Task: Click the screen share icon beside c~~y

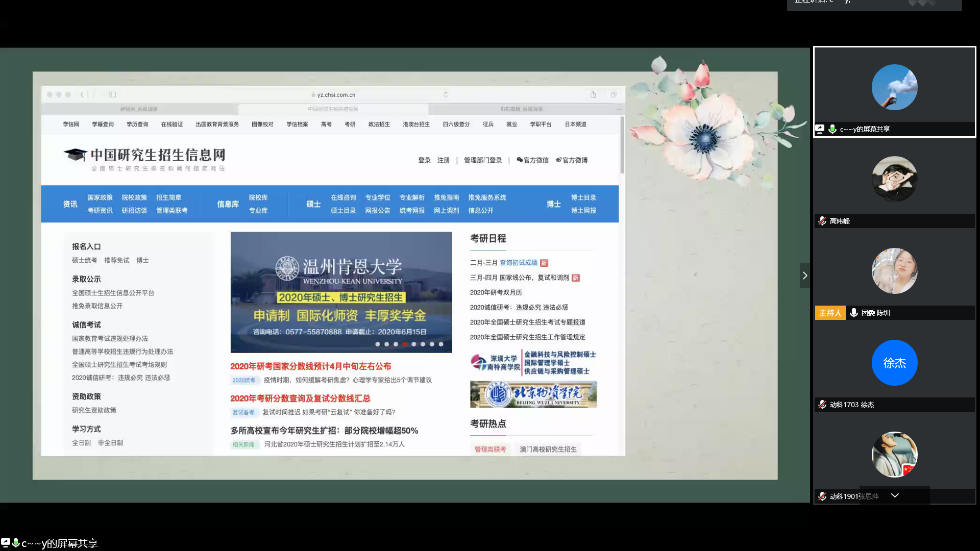Action: click(820, 129)
